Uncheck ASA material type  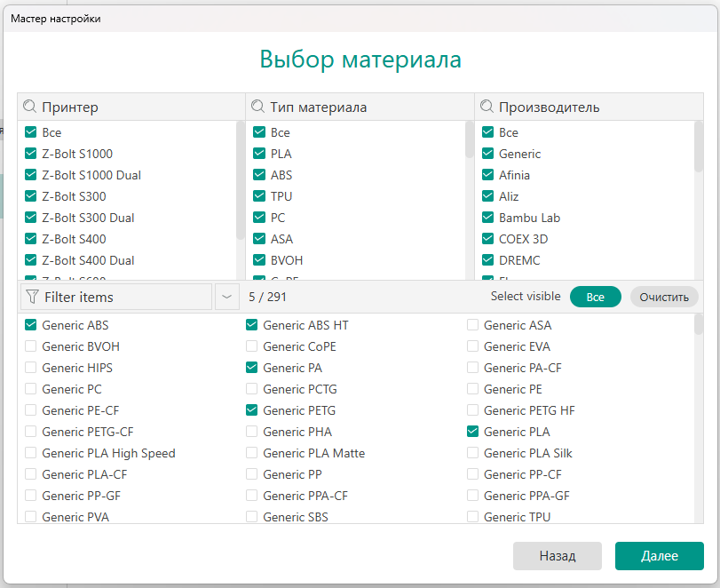click(x=259, y=239)
